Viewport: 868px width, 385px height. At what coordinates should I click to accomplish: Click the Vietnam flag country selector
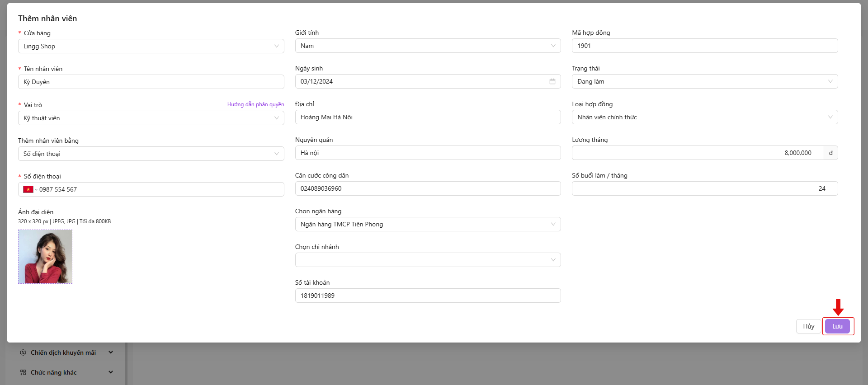(30, 189)
